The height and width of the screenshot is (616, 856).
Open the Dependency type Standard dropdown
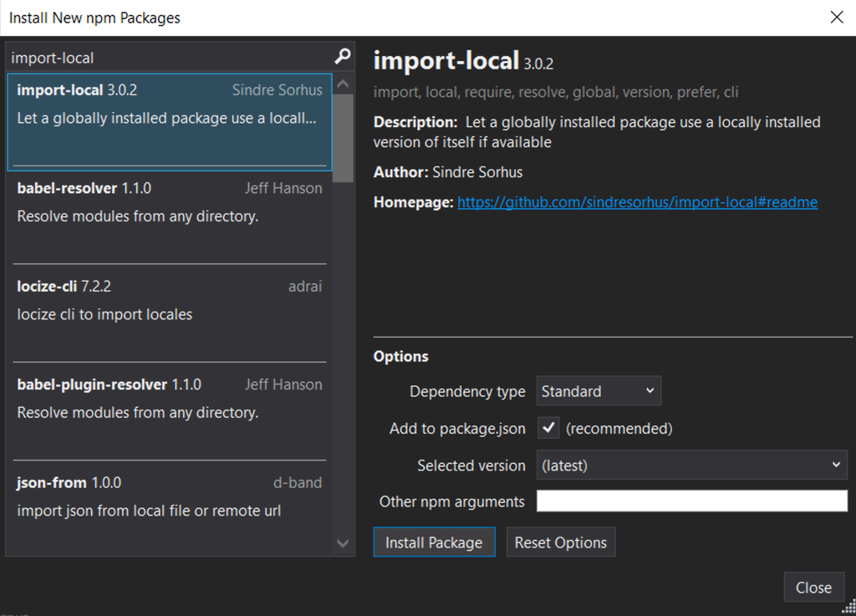pos(599,390)
